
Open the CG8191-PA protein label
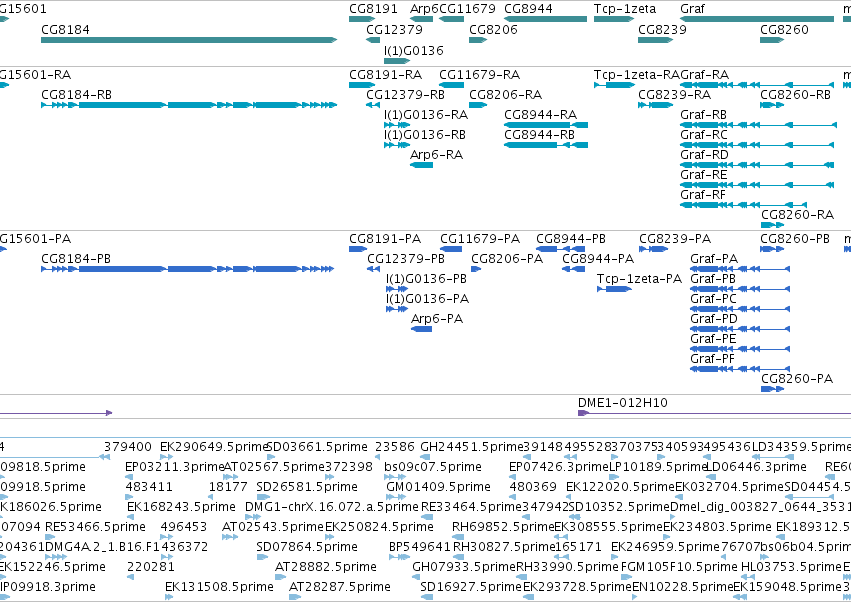385,238
